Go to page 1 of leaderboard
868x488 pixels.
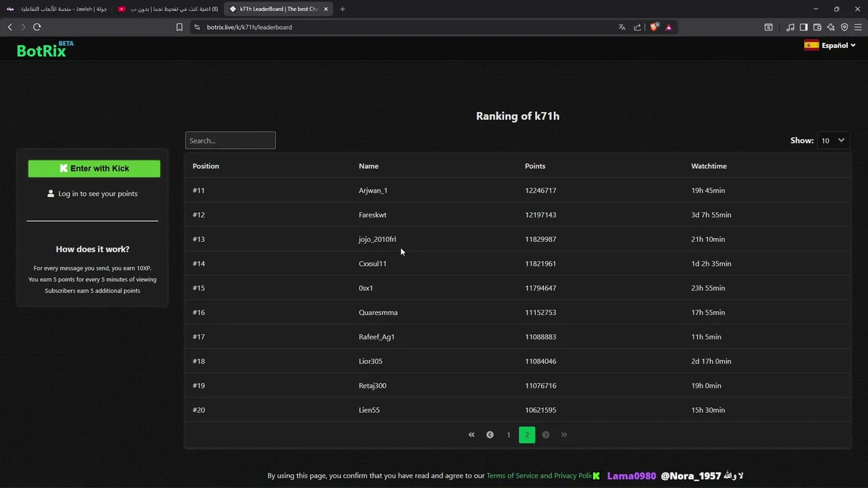(x=509, y=435)
